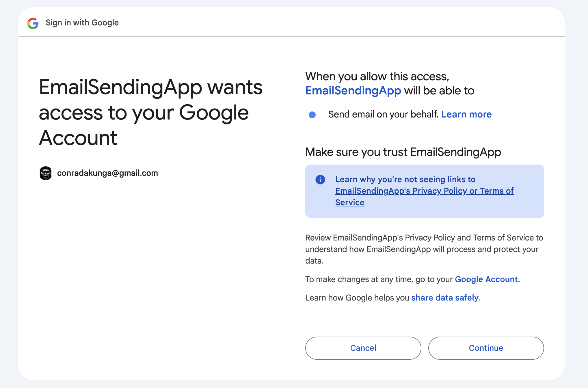Click the "Sign in with Google" header text
This screenshot has width=588, height=388.
point(82,23)
